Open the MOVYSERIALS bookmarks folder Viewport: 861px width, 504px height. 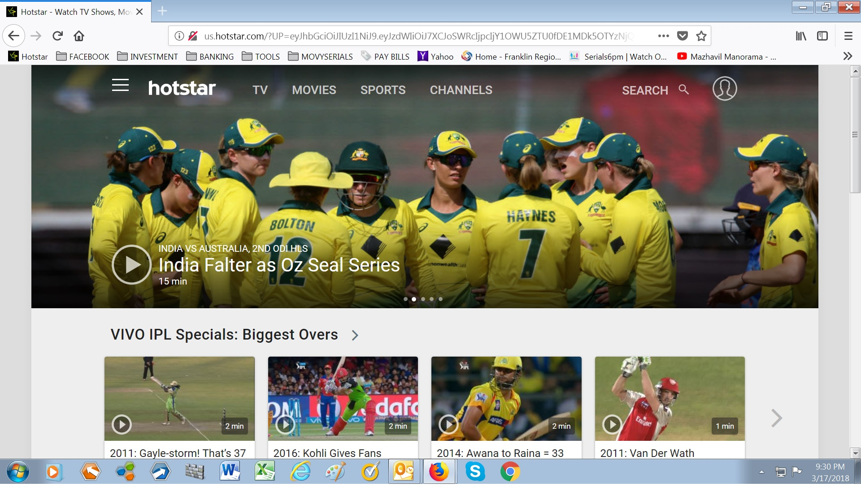coord(320,56)
